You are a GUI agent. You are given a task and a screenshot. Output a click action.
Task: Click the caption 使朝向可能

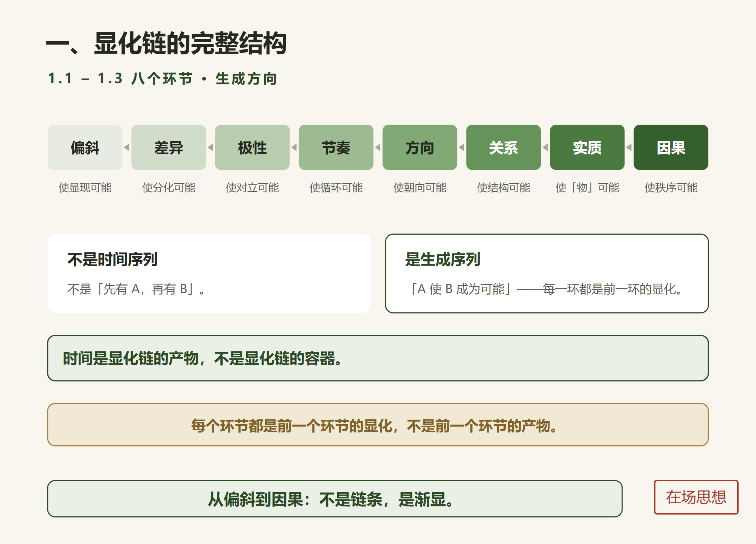pyautogui.click(x=420, y=187)
